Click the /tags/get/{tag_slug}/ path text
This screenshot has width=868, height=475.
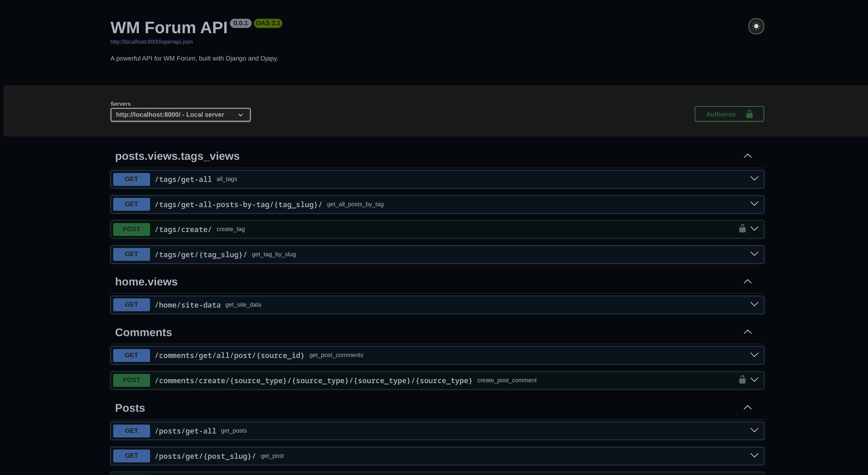pyautogui.click(x=201, y=255)
